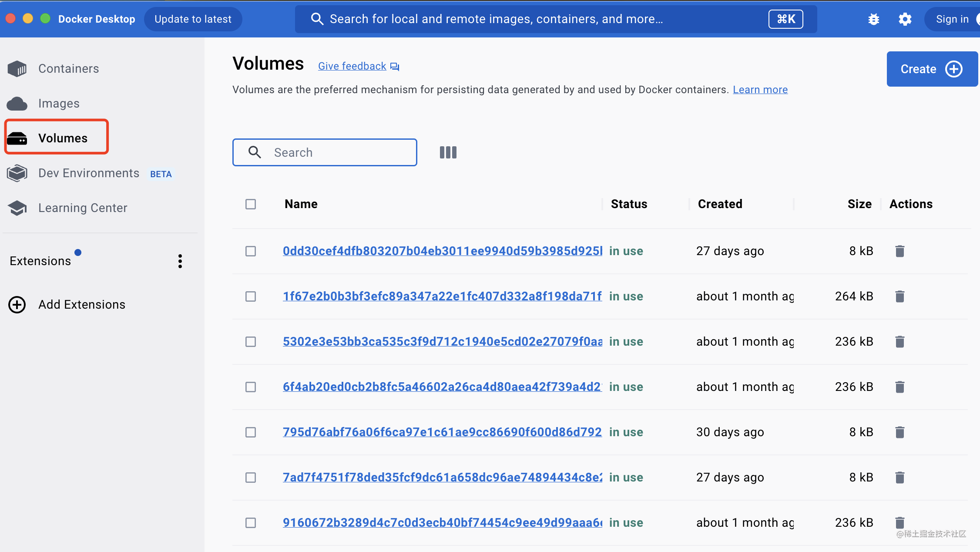
Task: Open the Extensions three-dot menu
Action: click(180, 261)
